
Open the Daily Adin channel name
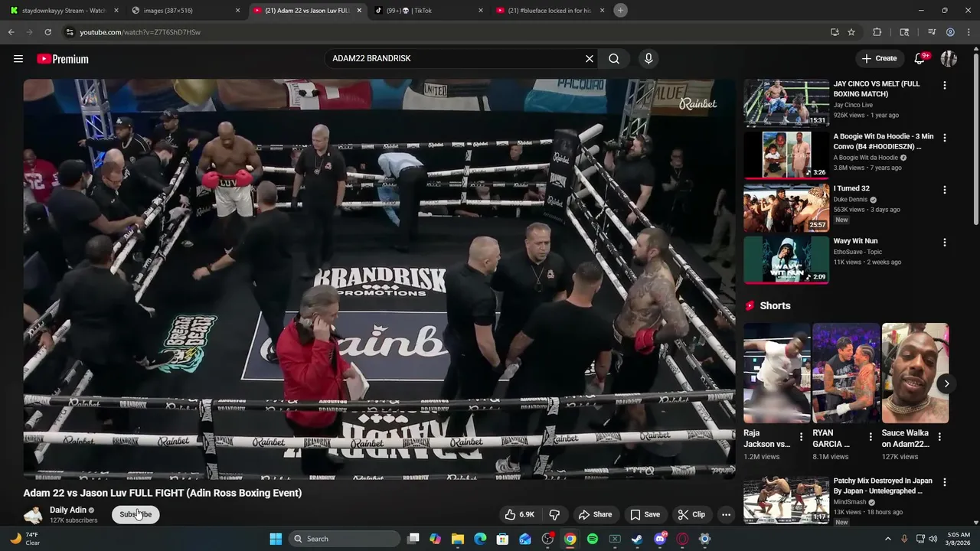tap(68, 510)
